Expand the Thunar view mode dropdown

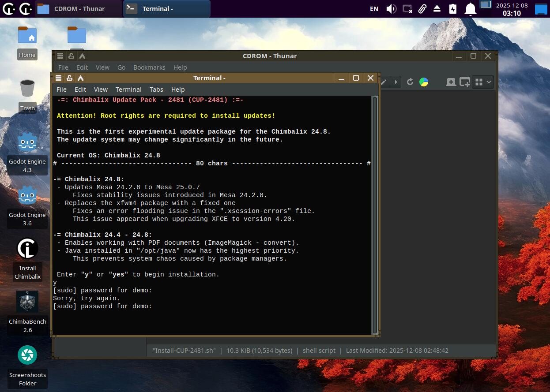point(482,82)
